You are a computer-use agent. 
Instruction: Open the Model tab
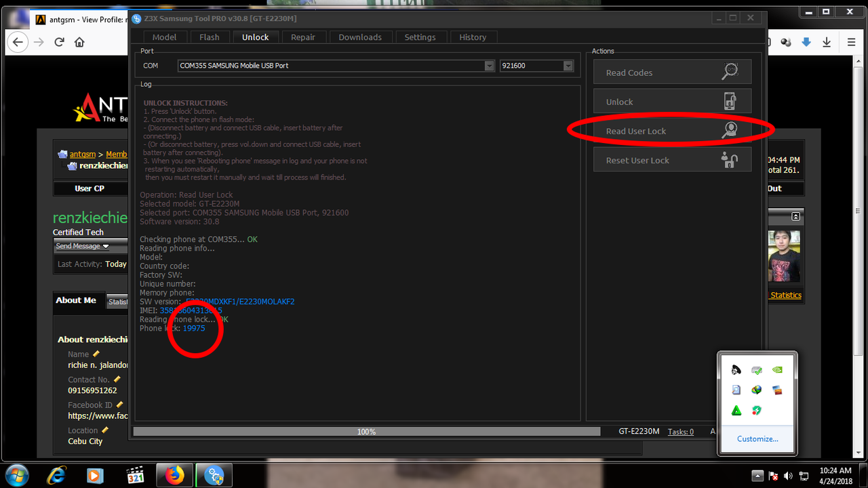coord(164,37)
